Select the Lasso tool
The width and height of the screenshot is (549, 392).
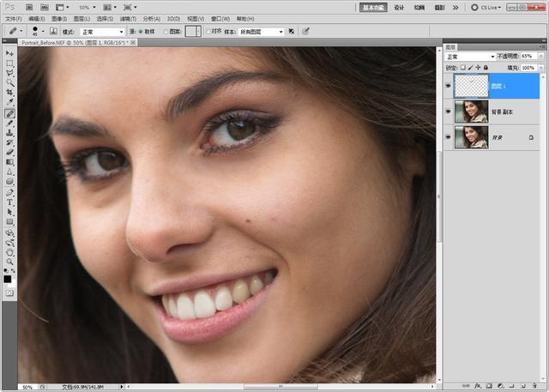point(9,74)
